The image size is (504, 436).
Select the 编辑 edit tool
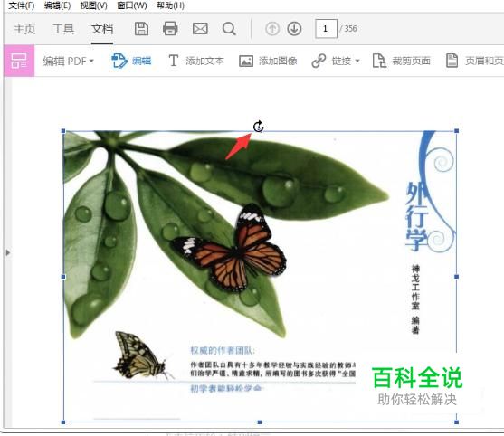pos(131,61)
